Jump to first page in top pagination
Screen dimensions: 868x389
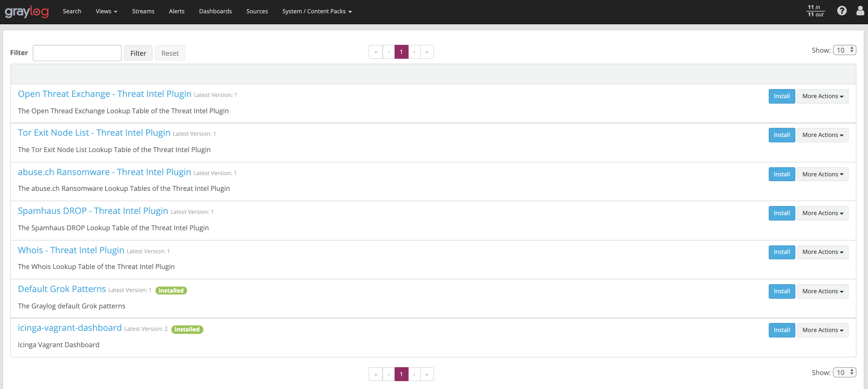[x=376, y=52]
